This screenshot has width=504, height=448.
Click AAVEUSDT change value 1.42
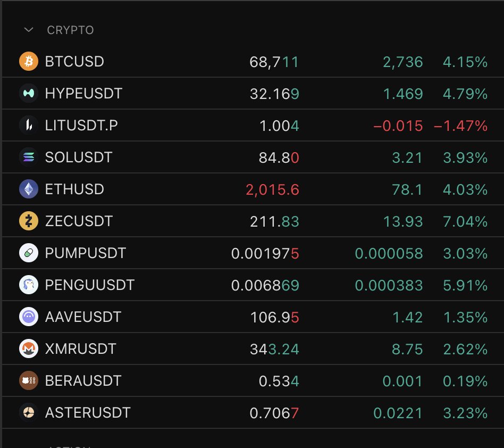point(408,318)
